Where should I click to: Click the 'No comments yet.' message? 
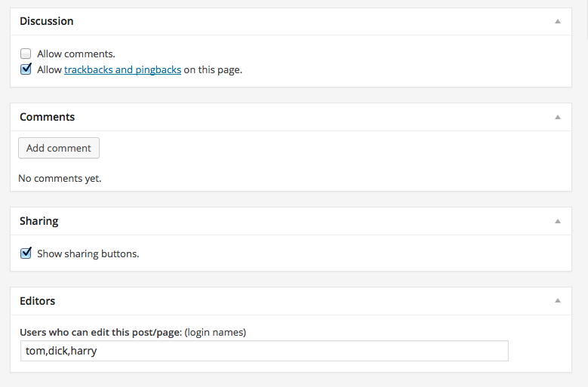(60, 178)
